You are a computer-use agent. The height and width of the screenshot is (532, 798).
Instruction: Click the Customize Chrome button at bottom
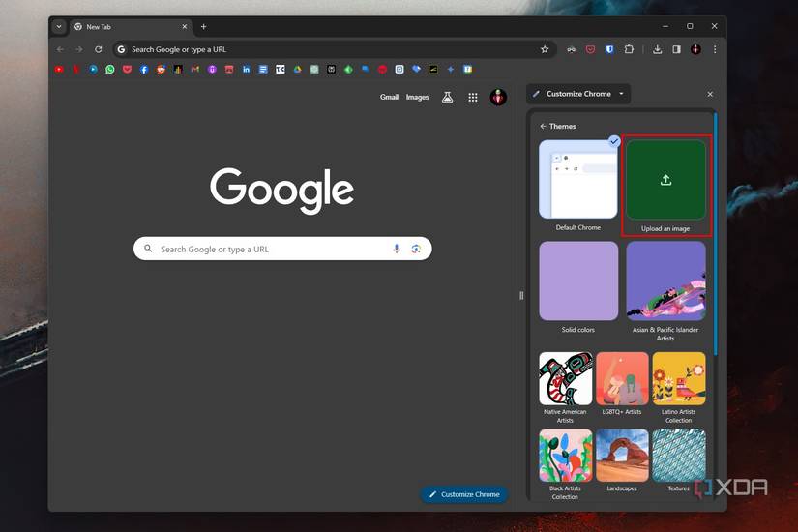click(x=464, y=494)
